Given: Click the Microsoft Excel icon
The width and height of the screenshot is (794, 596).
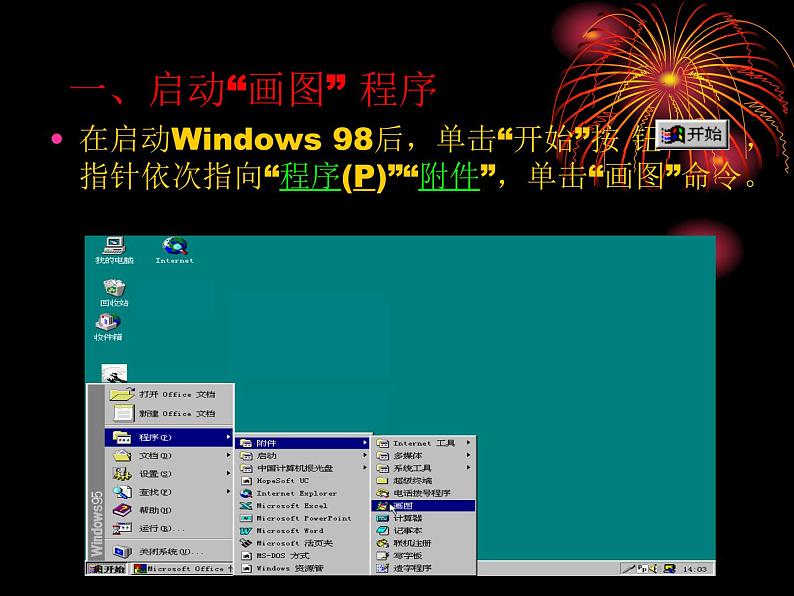Looking at the screenshot, I should (x=246, y=505).
